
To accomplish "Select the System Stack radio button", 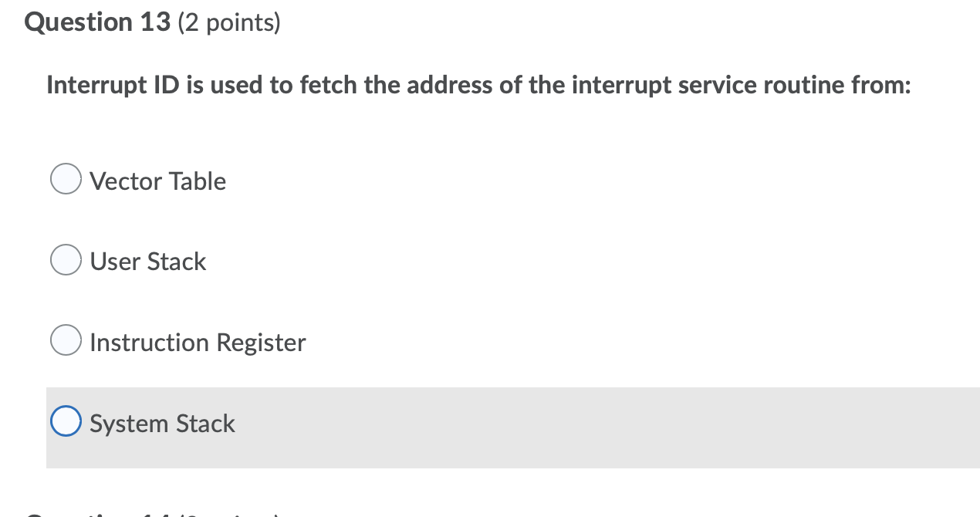I will pos(66,421).
